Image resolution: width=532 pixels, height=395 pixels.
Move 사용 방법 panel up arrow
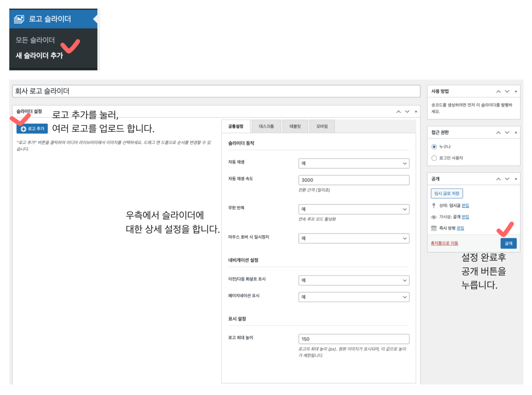pos(498,91)
